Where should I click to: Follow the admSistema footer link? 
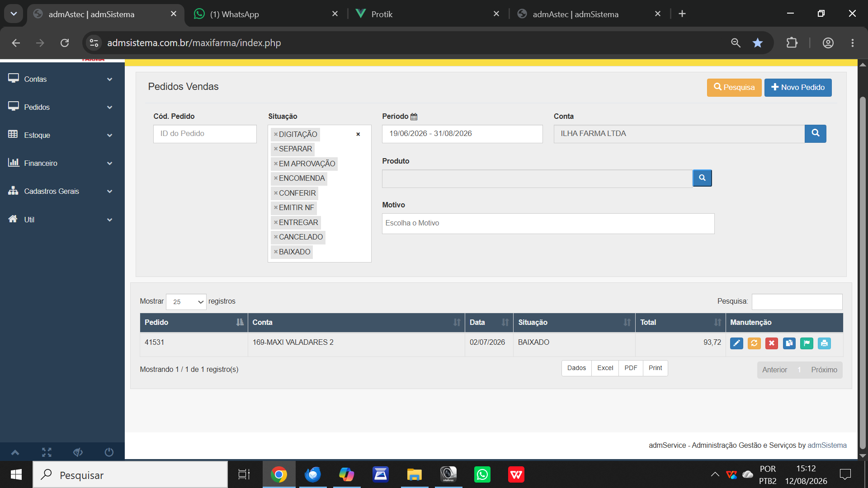(827, 446)
